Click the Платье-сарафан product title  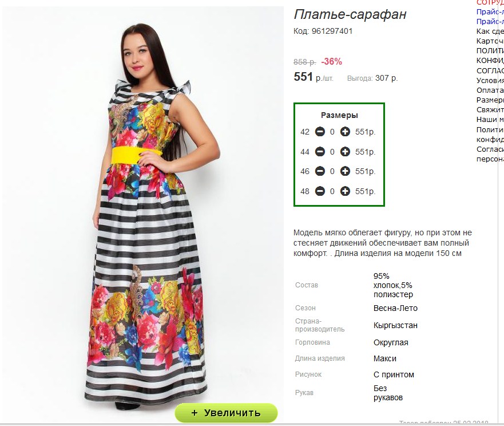click(x=350, y=14)
